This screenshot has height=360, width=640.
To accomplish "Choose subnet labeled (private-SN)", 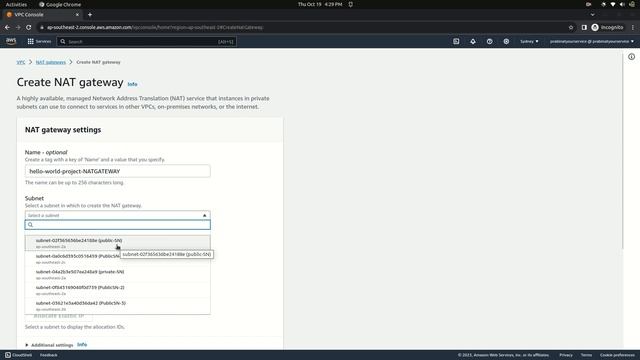I will click(118, 274).
